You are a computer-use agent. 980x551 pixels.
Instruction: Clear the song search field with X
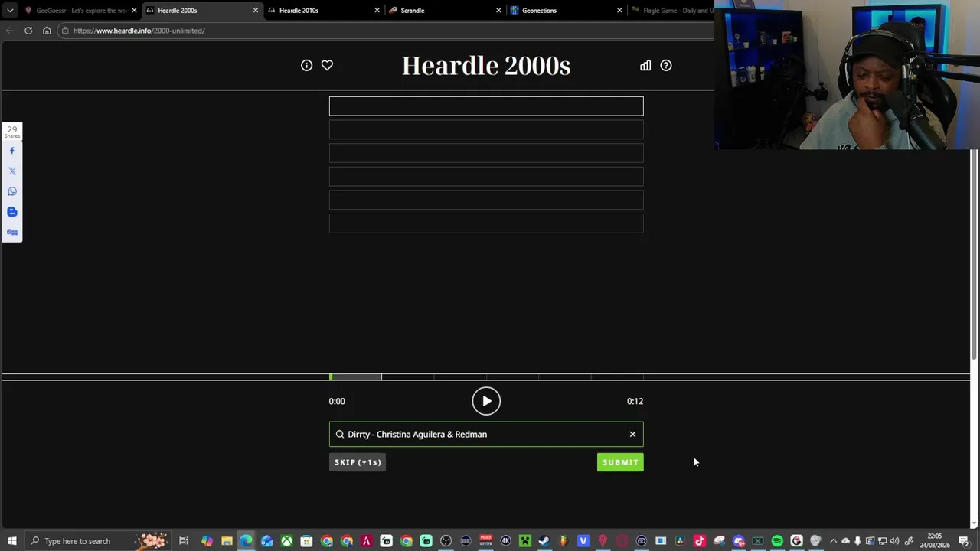coord(632,434)
